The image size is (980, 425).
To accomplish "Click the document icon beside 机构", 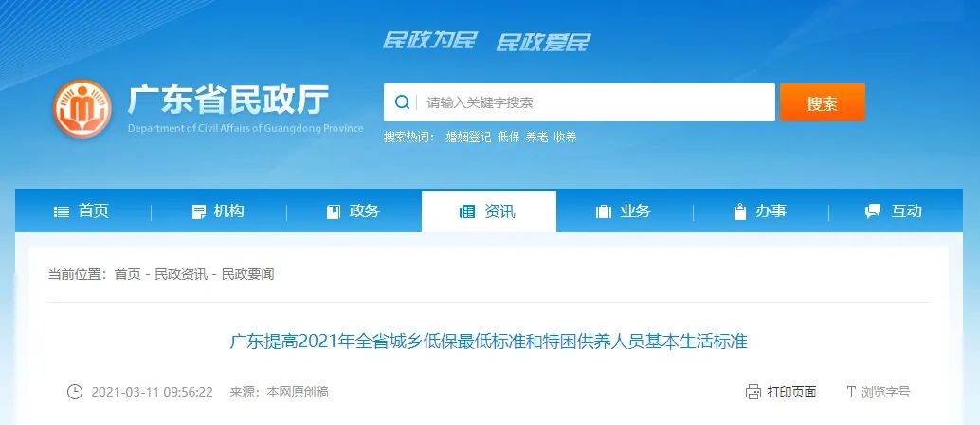I will (199, 212).
